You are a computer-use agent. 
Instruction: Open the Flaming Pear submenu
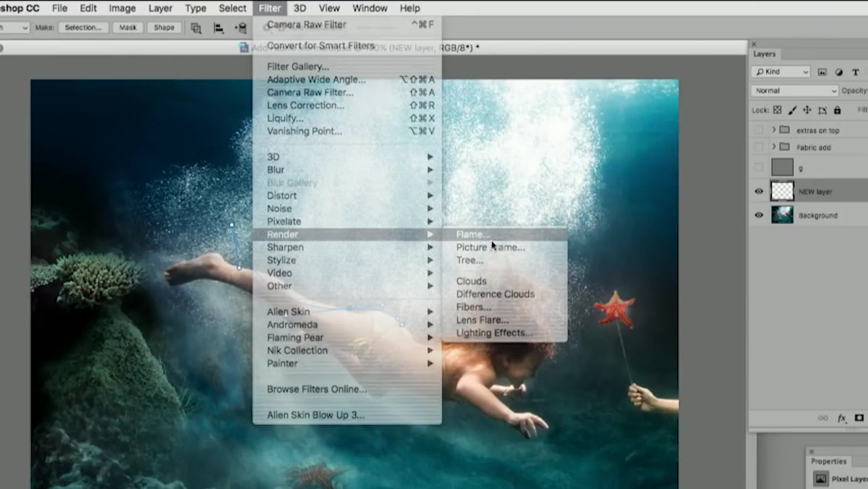click(x=347, y=337)
